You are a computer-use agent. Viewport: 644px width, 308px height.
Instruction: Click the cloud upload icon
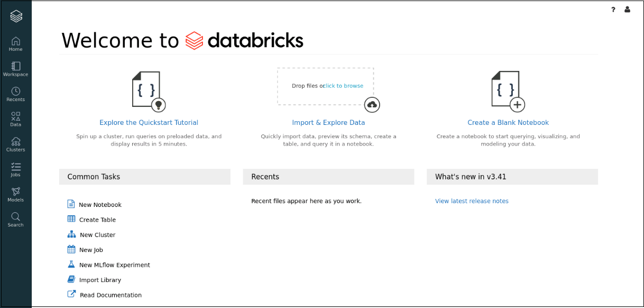(x=372, y=105)
